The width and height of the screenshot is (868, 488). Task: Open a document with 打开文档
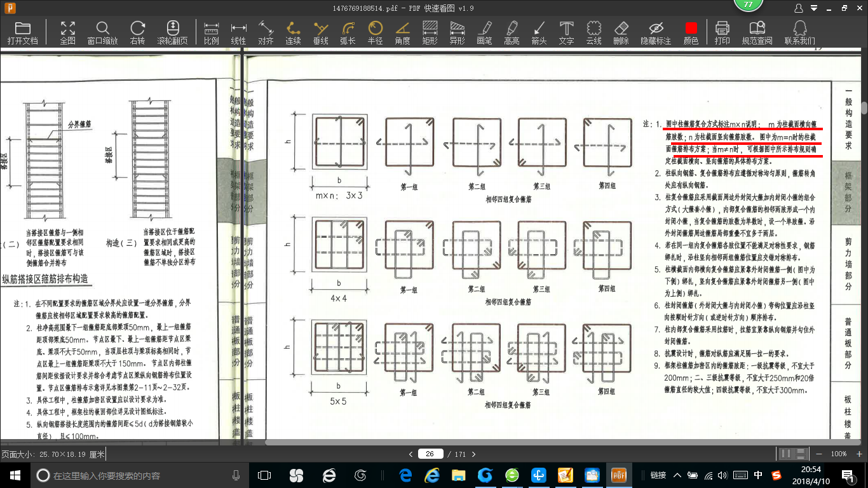(x=23, y=32)
